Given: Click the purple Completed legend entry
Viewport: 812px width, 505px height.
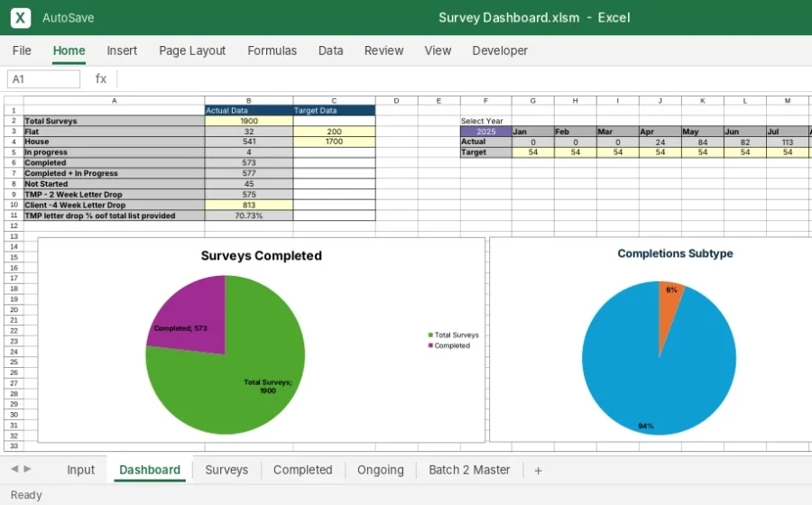Looking at the screenshot, I should pyautogui.click(x=449, y=345).
